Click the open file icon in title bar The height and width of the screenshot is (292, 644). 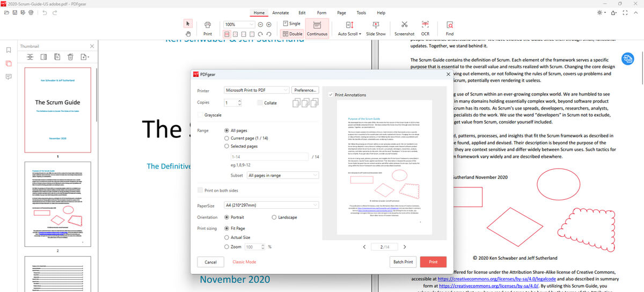click(x=8, y=12)
